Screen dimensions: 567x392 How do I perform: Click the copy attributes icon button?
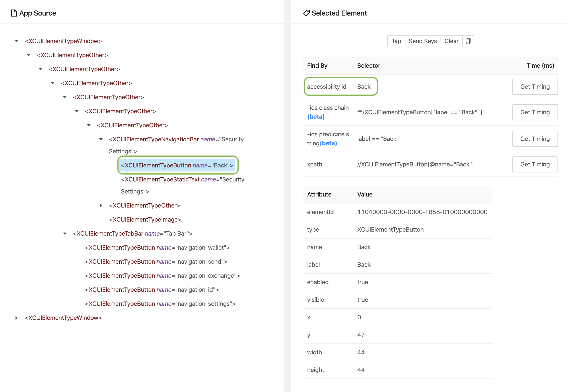(x=468, y=41)
